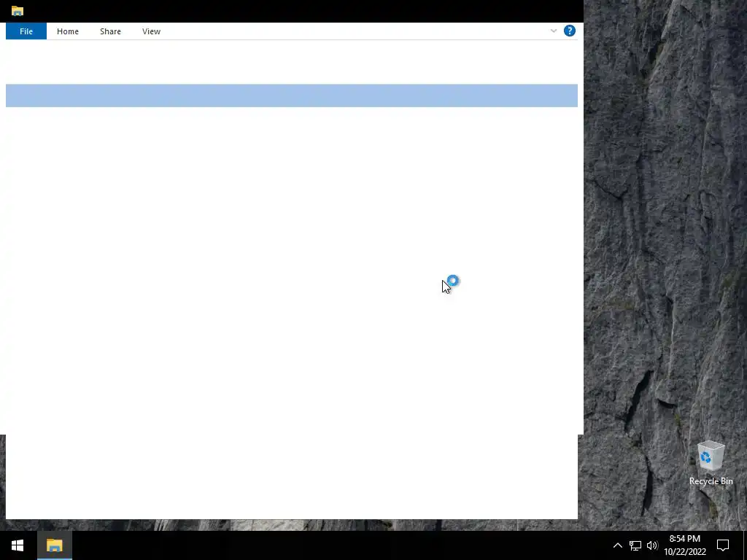Open the network status tray icon
The width and height of the screenshot is (747, 560).
point(635,545)
